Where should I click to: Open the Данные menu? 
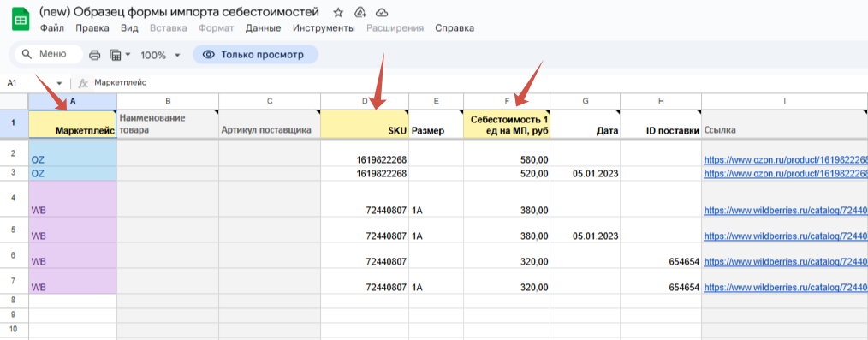pos(264,28)
